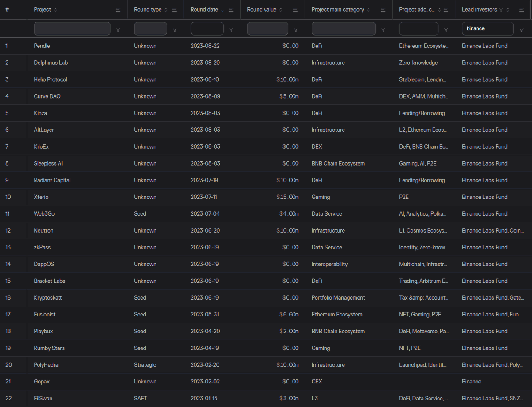Select the Web3Go project cell
The height and width of the screenshot is (407, 532).
click(77, 214)
